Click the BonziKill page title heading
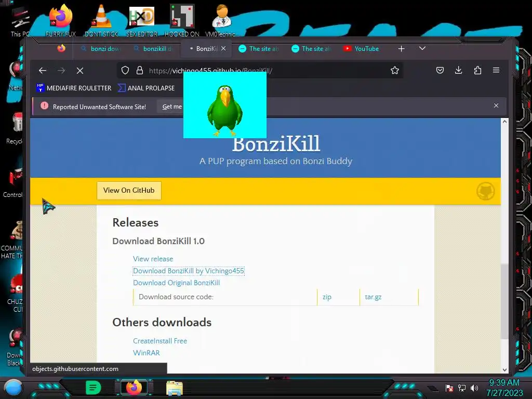This screenshot has width=532, height=399. tap(276, 144)
